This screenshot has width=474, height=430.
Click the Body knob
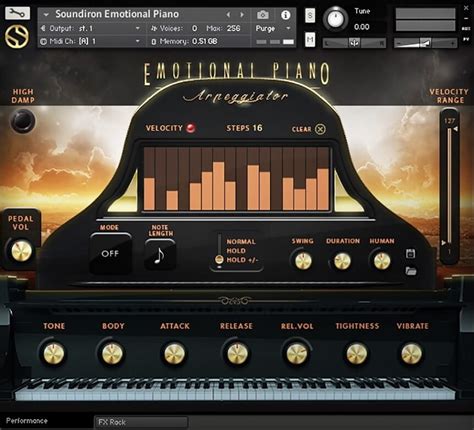(112, 354)
